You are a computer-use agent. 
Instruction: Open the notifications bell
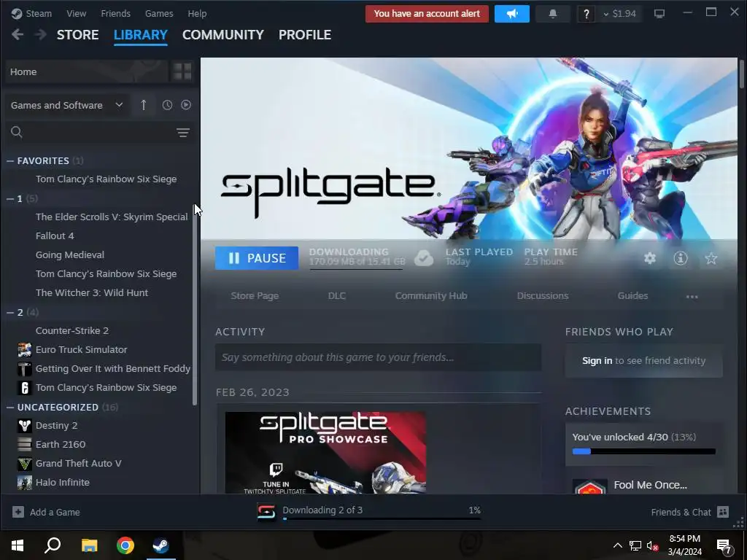point(553,14)
